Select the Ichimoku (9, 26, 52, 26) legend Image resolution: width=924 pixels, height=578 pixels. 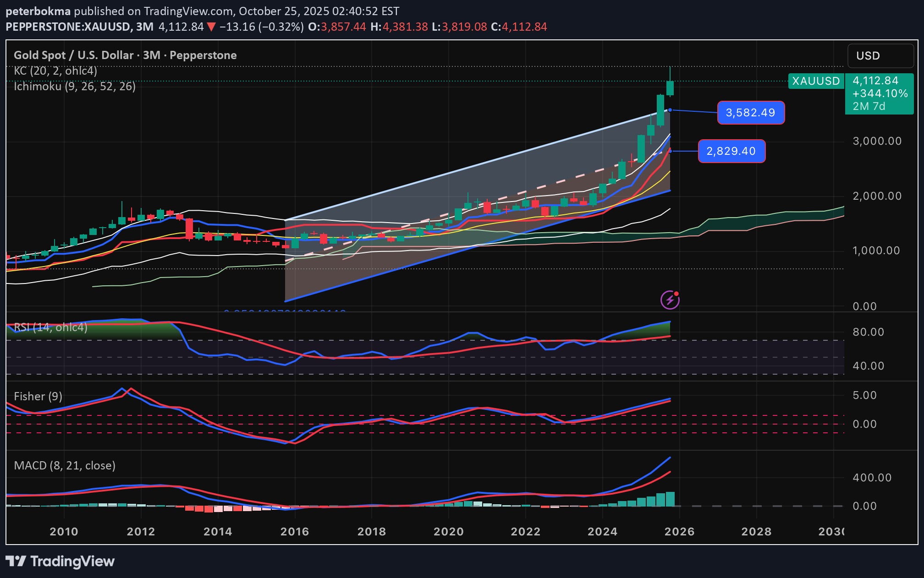click(75, 86)
